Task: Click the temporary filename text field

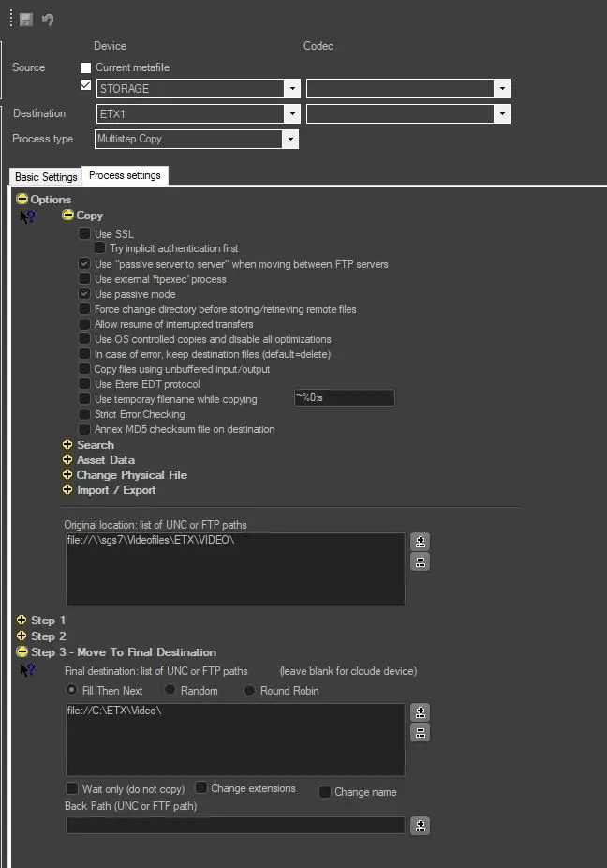Action: click(344, 398)
